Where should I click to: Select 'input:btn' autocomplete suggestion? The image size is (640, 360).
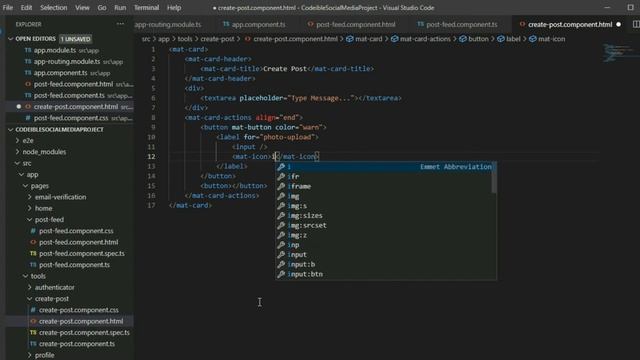click(x=385, y=274)
